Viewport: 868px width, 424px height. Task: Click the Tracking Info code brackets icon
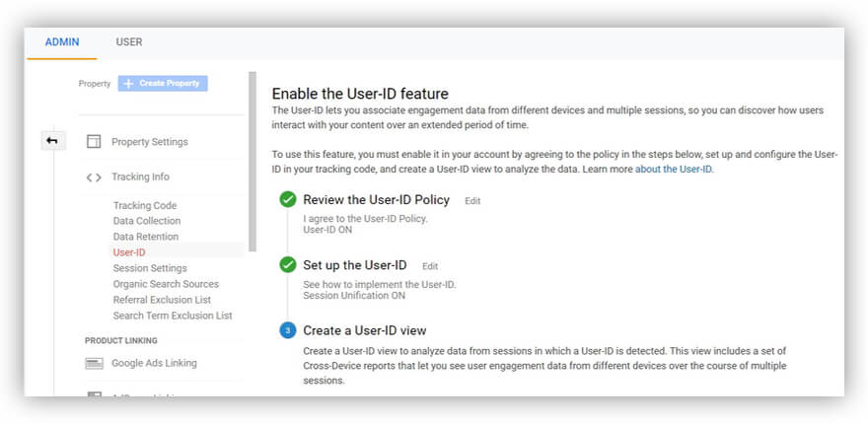(x=94, y=177)
